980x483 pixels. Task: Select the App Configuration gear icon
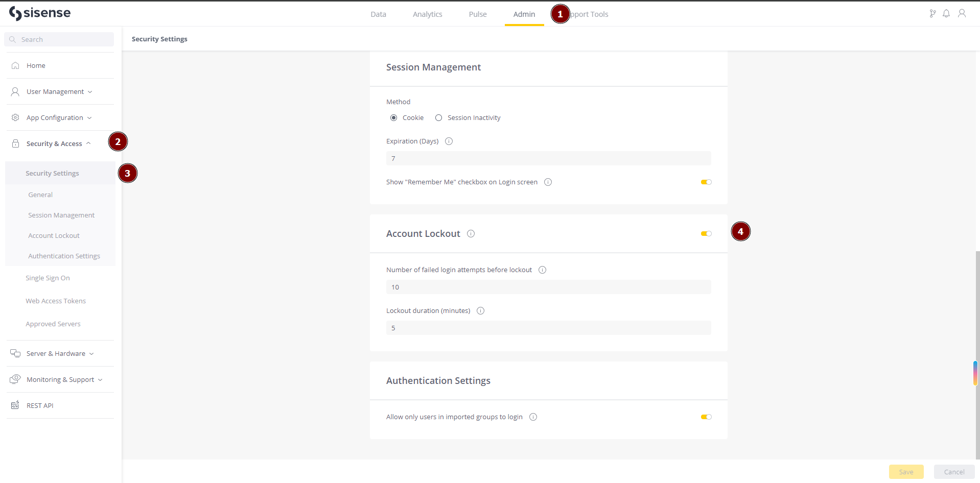click(x=15, y=117)
